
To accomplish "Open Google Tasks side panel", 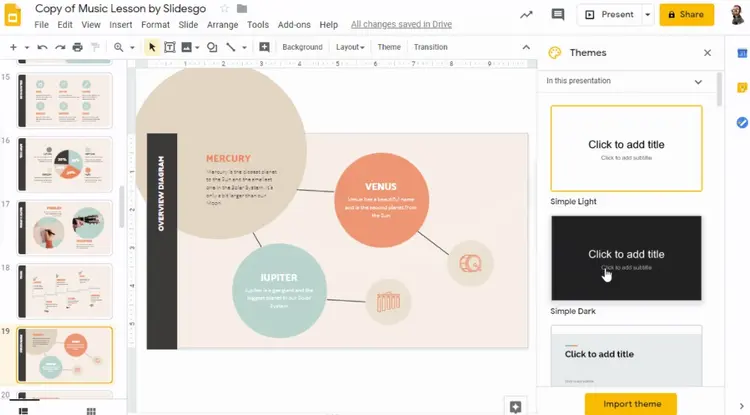I will [742, 122].
